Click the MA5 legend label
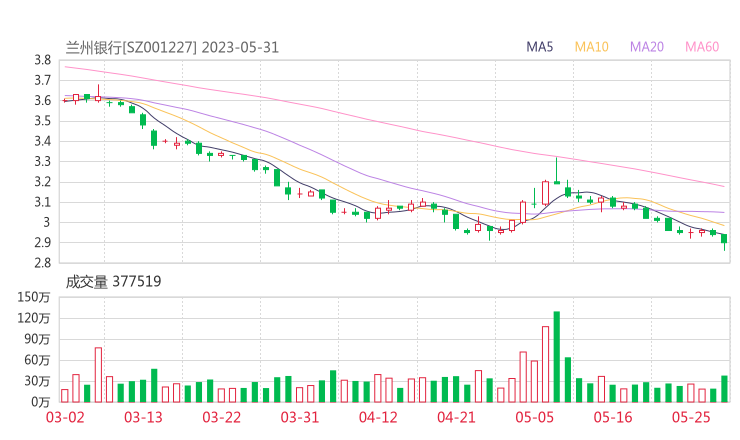740x440 pixels. [x=539, y=47]
